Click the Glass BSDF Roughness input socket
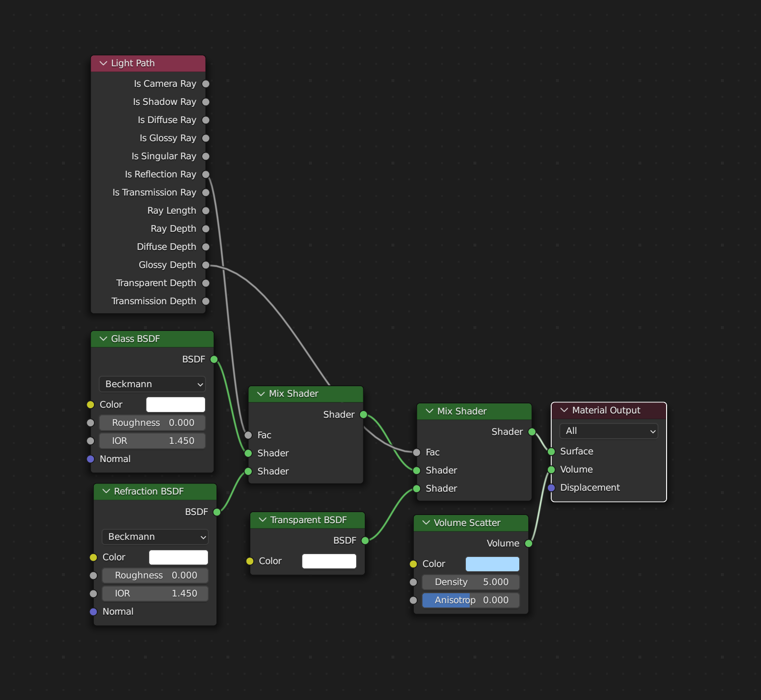 pyautogui.click(x=91, y=423)
